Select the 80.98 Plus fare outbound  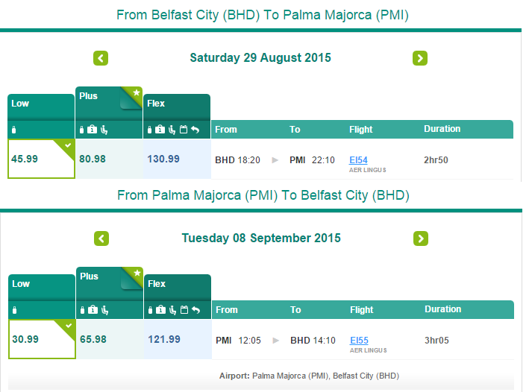coord(109,159)
